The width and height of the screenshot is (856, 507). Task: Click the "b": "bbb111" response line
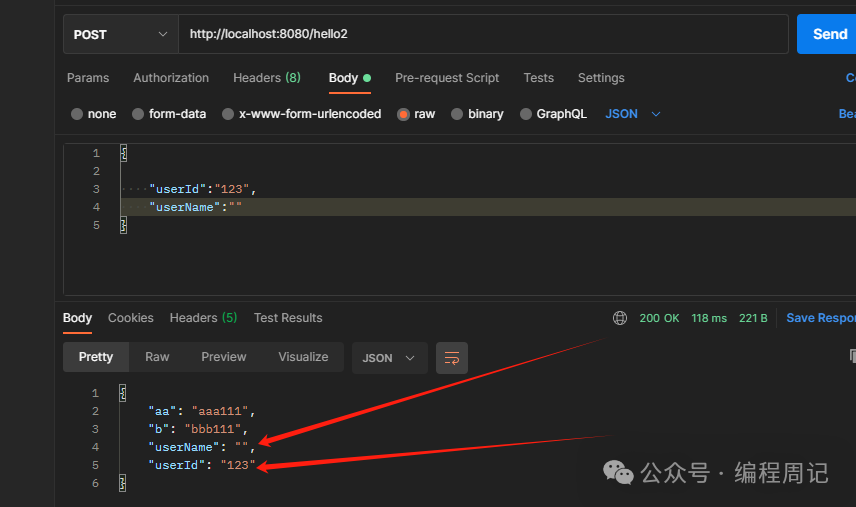(x=198, y=429)
